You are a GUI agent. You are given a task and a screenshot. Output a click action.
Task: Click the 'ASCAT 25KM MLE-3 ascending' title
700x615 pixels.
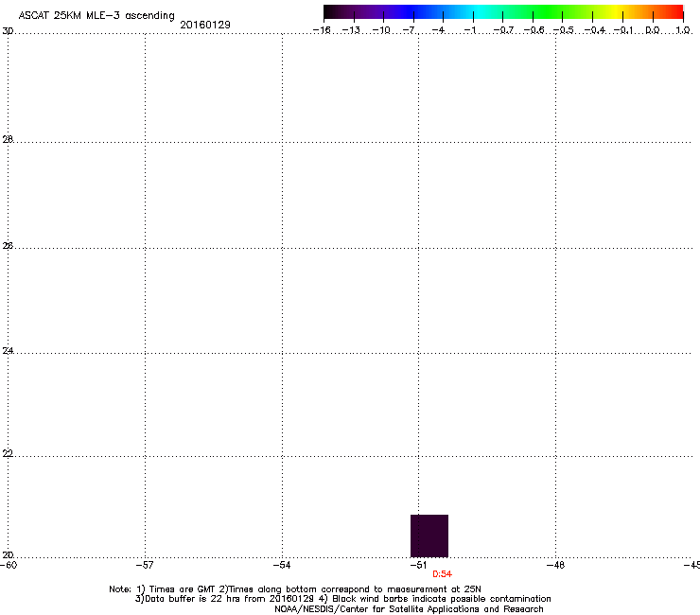(x=96, y=16)
